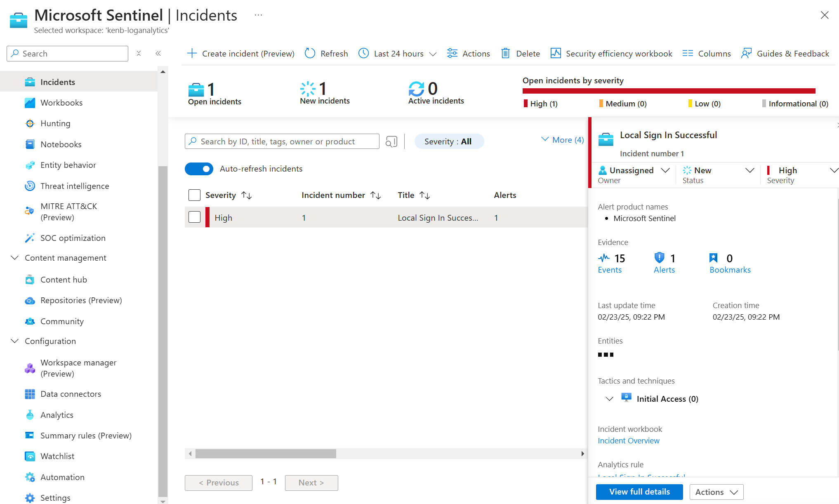Viewport: 839px width, 504px height.
Task: Click View full details button
Action: [639, 492]
